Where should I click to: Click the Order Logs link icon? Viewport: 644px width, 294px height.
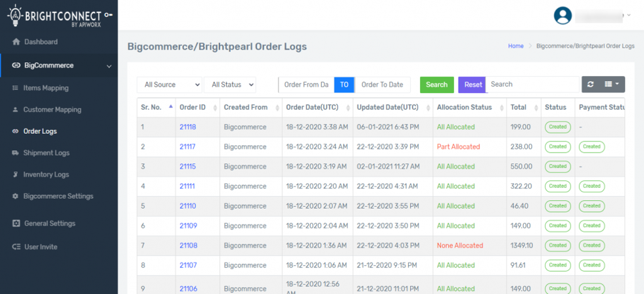click(x=15, y=131)
